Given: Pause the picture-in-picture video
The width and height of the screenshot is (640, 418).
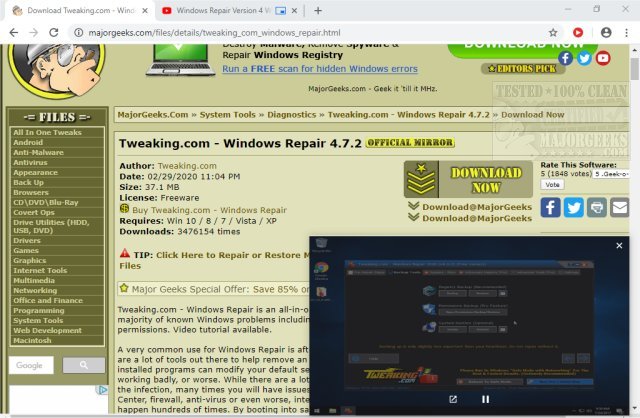Looking at the screenshot, I should (485, 399).
